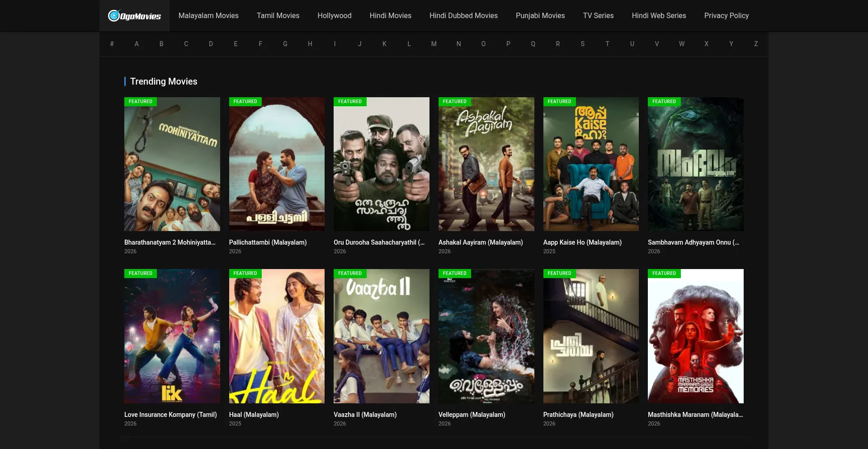
Task: Open Malayalam Movies menu item
Action: coord(208,15)
